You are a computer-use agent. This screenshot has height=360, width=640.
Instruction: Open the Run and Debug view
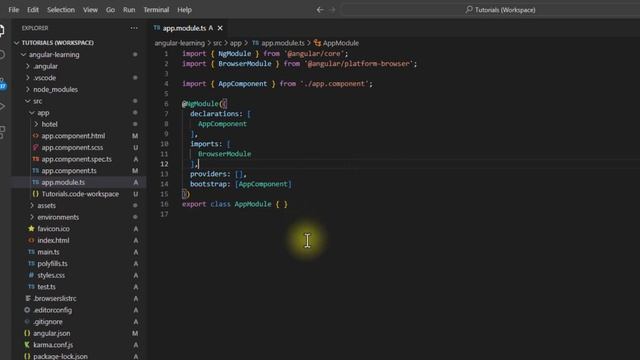point(2,107)
